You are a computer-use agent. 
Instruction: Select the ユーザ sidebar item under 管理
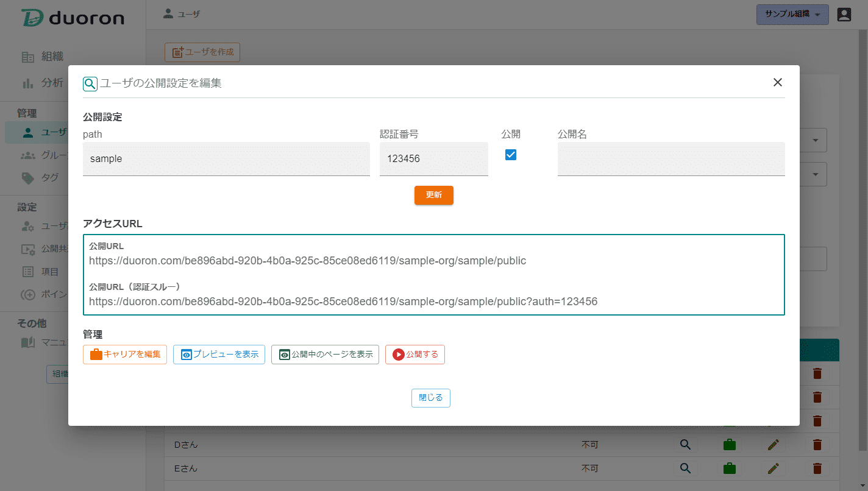37,132
